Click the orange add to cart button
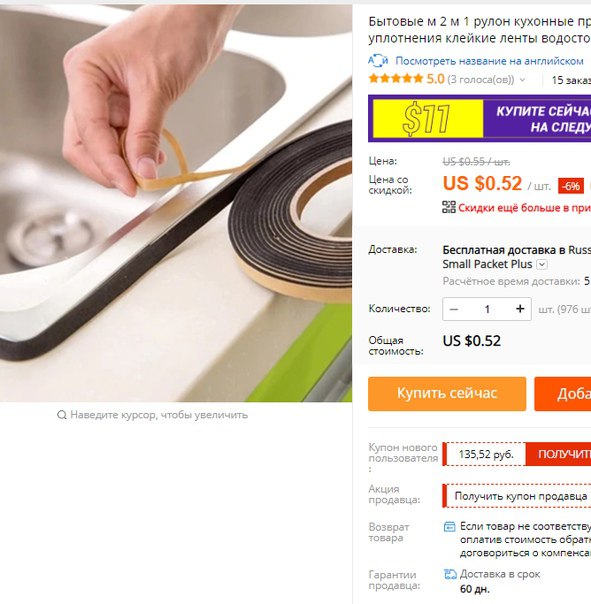Viewport: 591px width, 604px height. [x=563, y=394]
